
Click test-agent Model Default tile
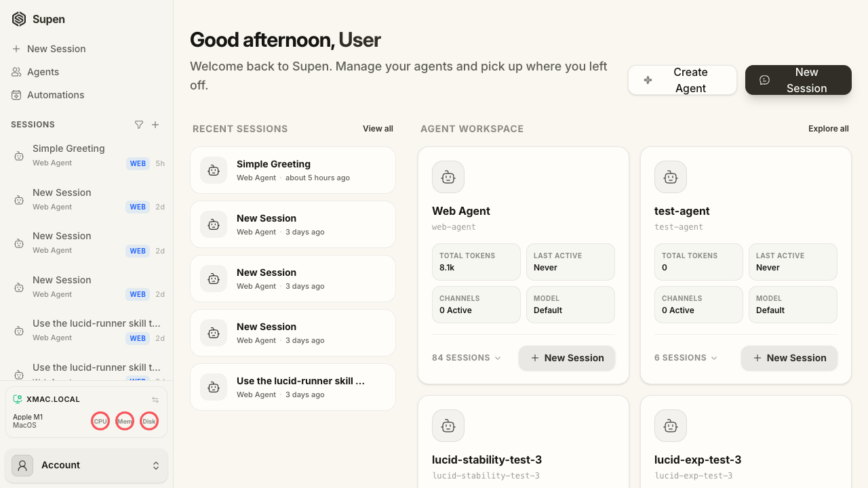(x=793, y=304)
